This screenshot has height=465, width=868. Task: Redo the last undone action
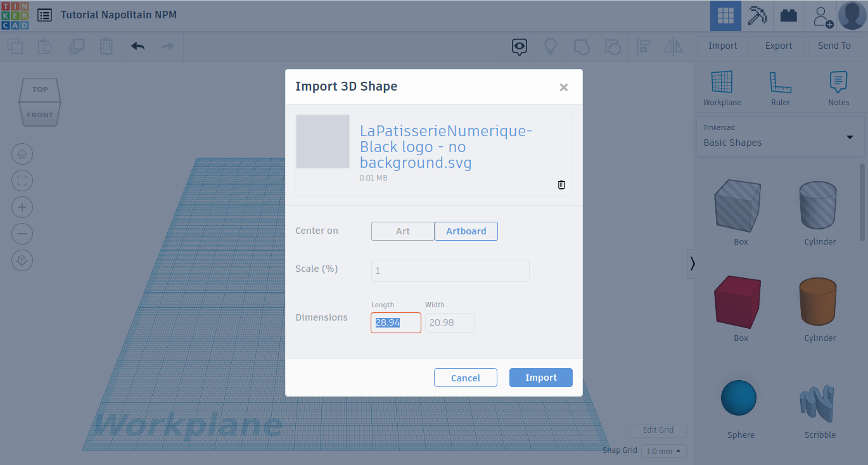(167, 46)
